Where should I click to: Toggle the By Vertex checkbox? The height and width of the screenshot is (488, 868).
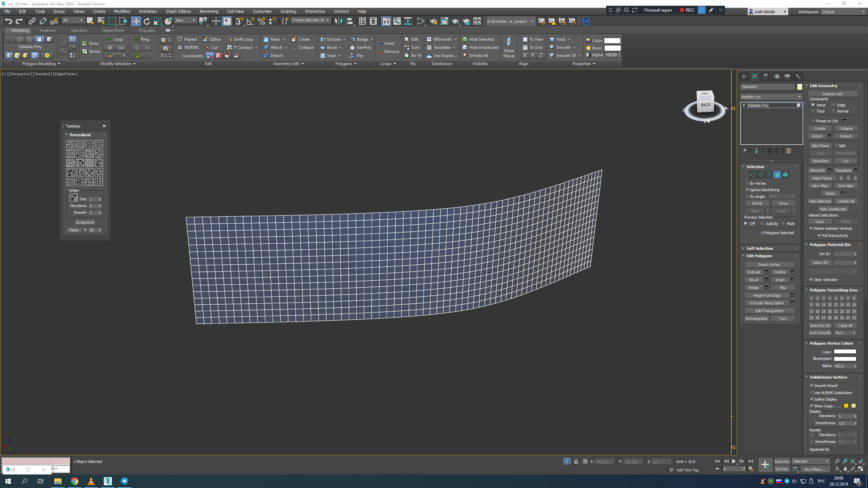pyautogui.click(x=747, y=183)
